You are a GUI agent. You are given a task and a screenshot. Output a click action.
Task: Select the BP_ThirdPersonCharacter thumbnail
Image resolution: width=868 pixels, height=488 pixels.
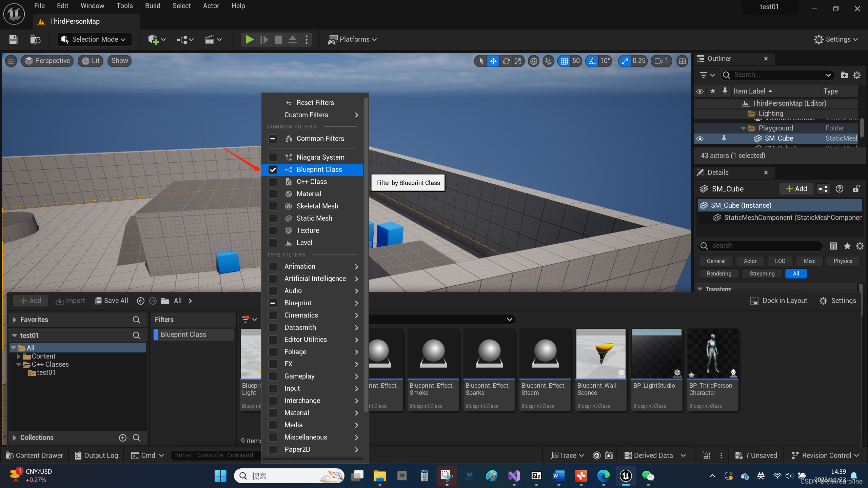point(712,355)
